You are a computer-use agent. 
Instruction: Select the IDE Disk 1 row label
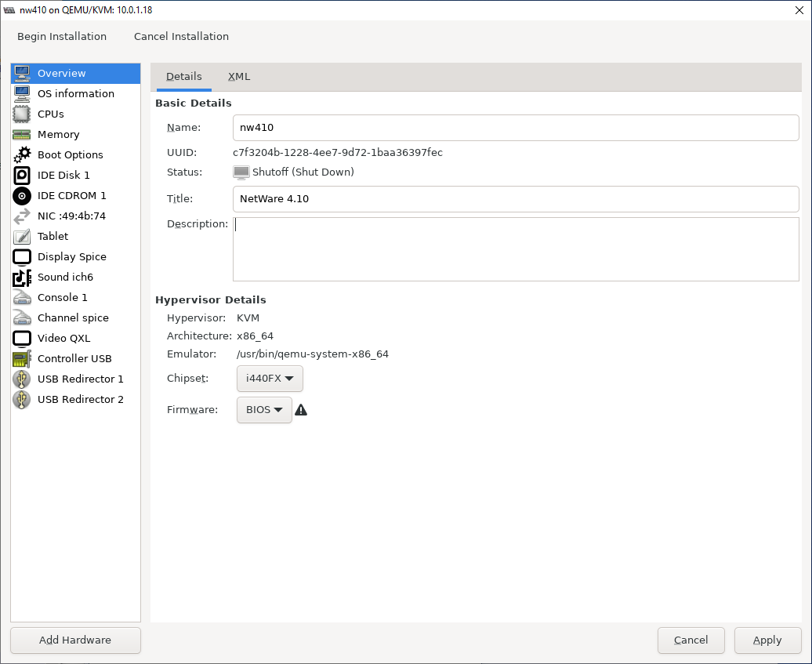click(63, 175)
